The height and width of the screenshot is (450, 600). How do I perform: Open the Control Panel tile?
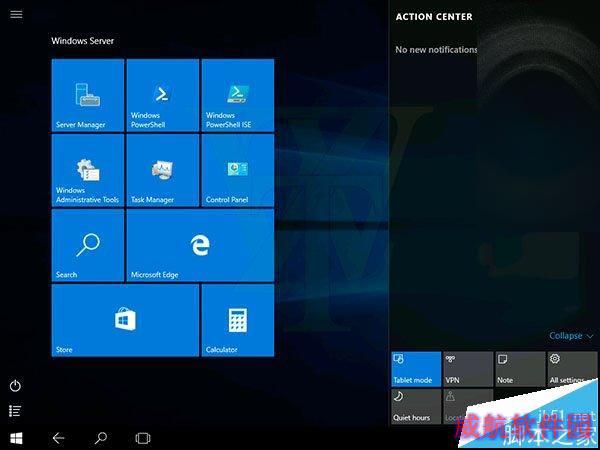[238, 170]
